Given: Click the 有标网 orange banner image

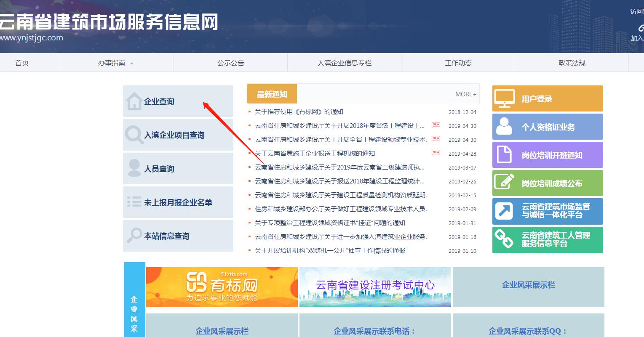Looking at the screenshot, I should tap(222, 287).
